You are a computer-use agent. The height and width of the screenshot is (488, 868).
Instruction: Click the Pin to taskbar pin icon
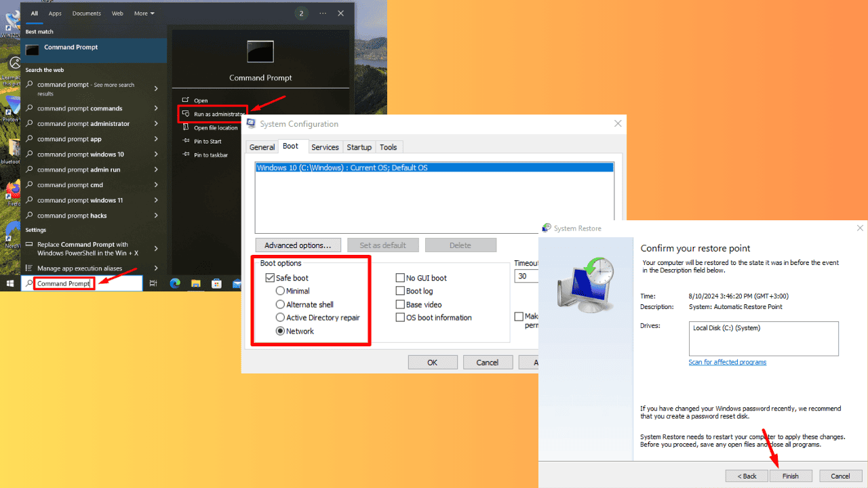pyautogui.click(x=186, y=155)
